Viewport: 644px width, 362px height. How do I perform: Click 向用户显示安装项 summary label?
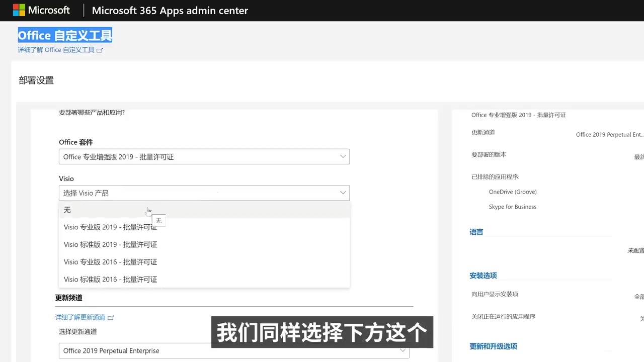[495, 294]
